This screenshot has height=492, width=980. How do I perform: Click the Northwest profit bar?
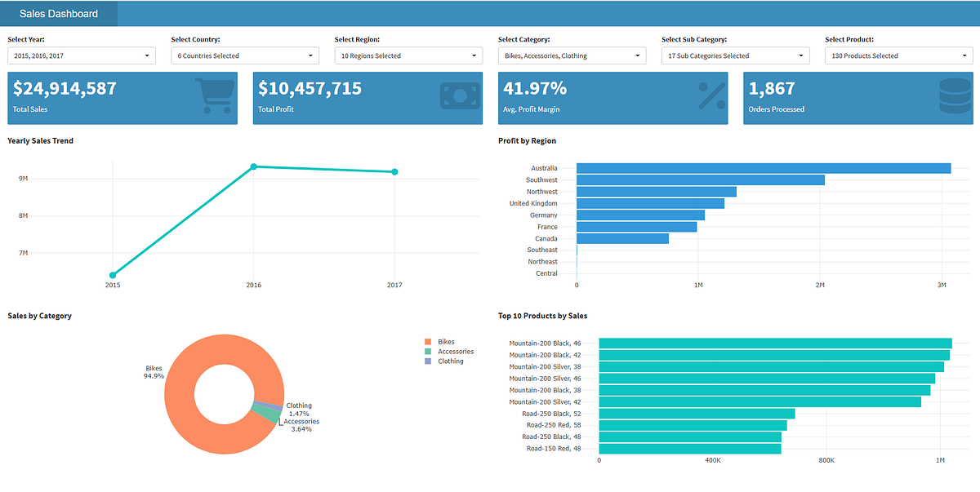click(657, 192)
